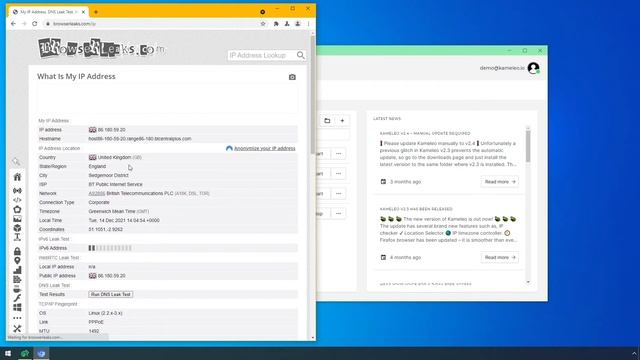Click the green Kameleo icon in taskbar

coord(25,353)
